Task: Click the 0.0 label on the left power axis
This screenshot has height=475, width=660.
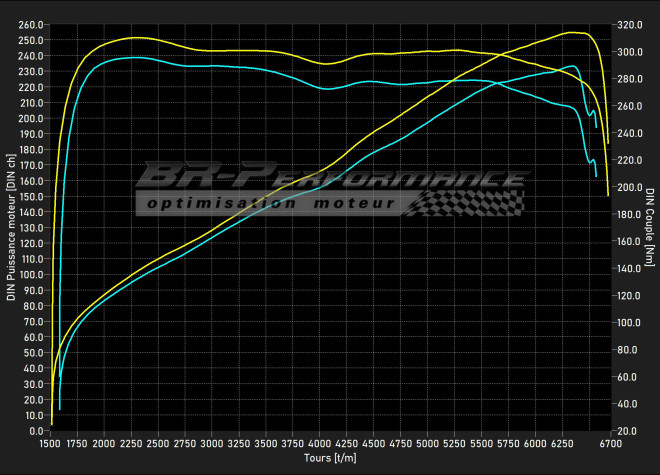Action: (35, 431)
